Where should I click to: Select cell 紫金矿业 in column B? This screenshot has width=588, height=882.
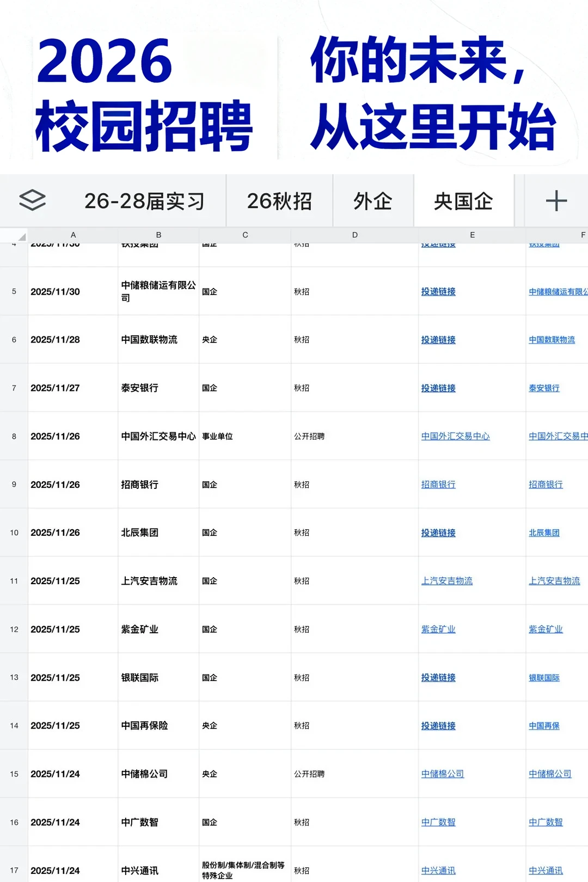(158, 629)
